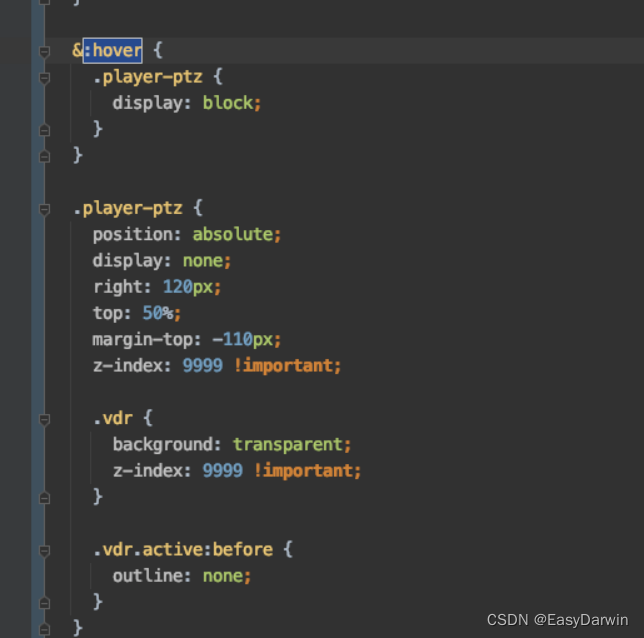Viewport: 644px width, 638px height.
Task: Click the '.vdr.active:before' selector
Action: pos(183,550)
